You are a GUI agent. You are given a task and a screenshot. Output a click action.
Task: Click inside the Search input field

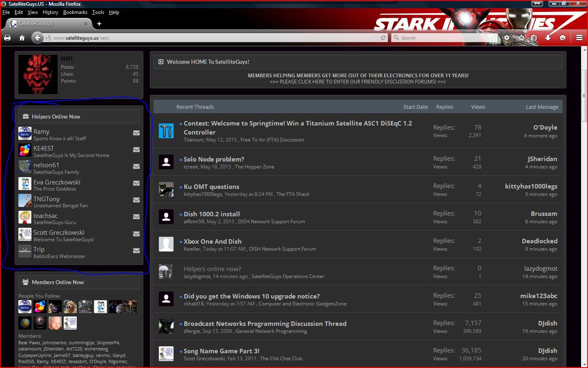point(445,38)
